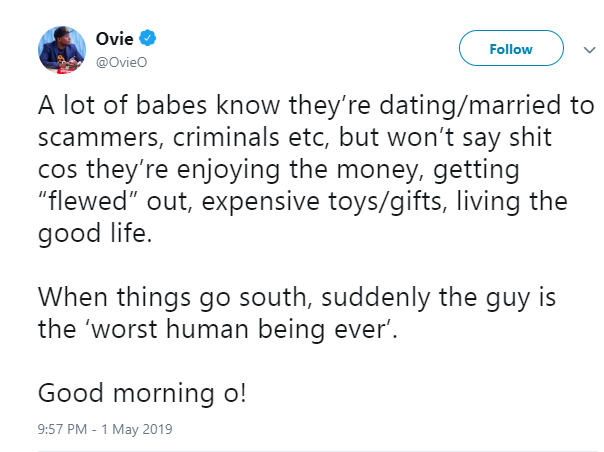Expand the tweet options chevron menu

pos(586,49)
